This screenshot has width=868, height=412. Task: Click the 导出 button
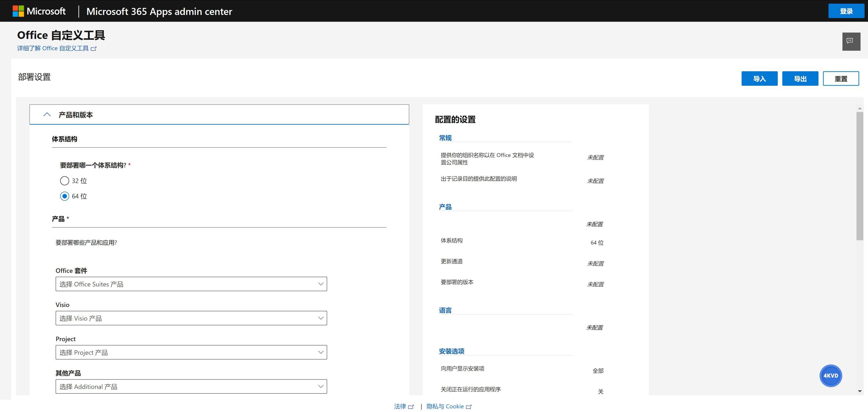[x=800, y=79]
